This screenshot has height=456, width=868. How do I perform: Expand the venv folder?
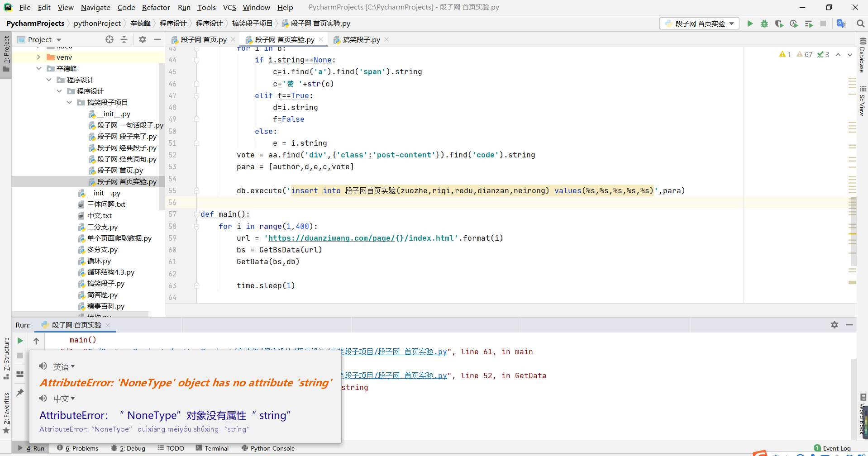pos(38,57)
